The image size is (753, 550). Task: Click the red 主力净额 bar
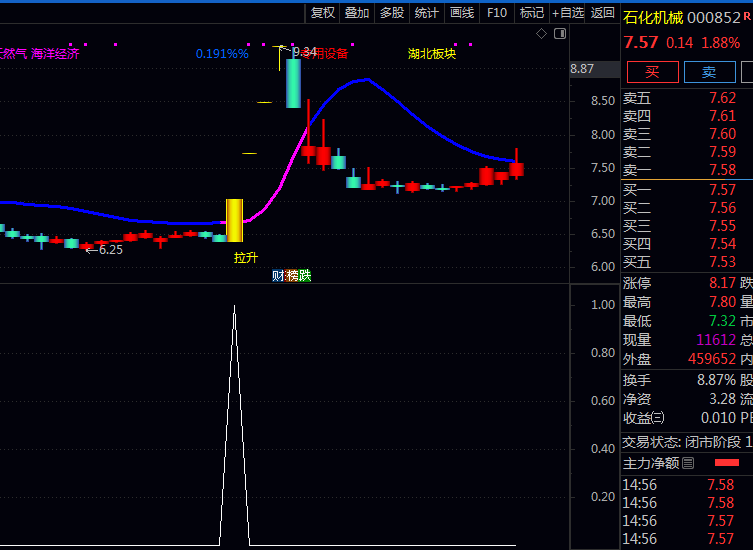(727, 463)
